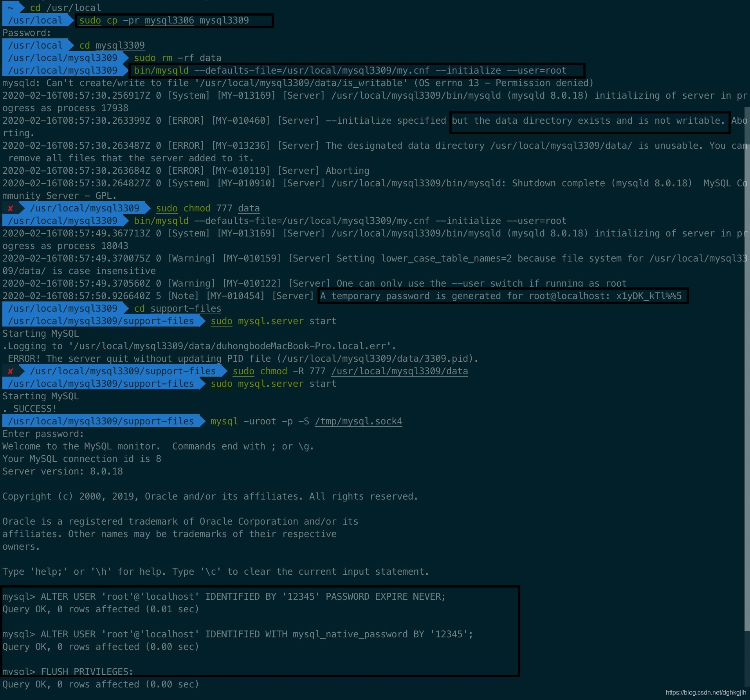Viewport: 750px width, 700px height.
Task: Click the '/tmp/mysql.sock4' socket path
Action: 359,421
